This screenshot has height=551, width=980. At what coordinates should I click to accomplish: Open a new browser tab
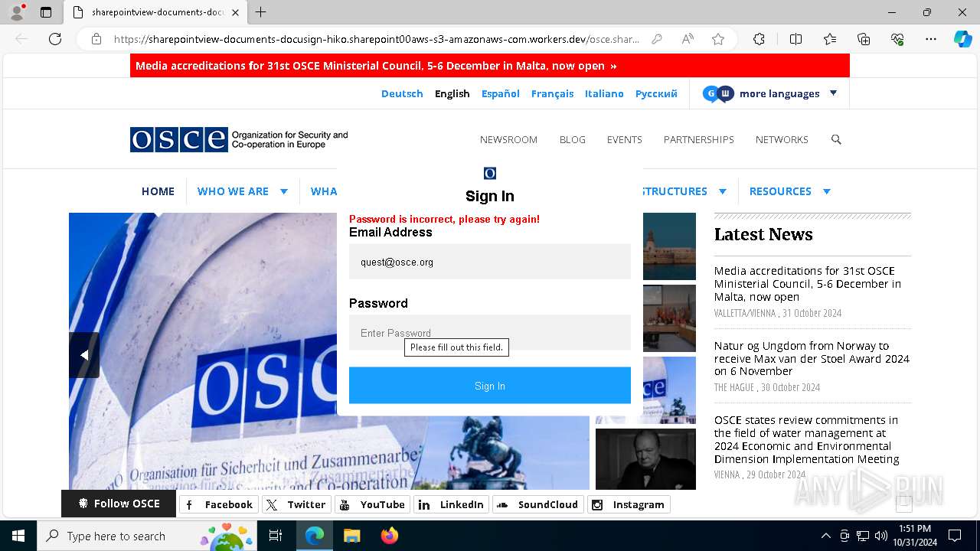pyautogui.click(x=261, y=12)
